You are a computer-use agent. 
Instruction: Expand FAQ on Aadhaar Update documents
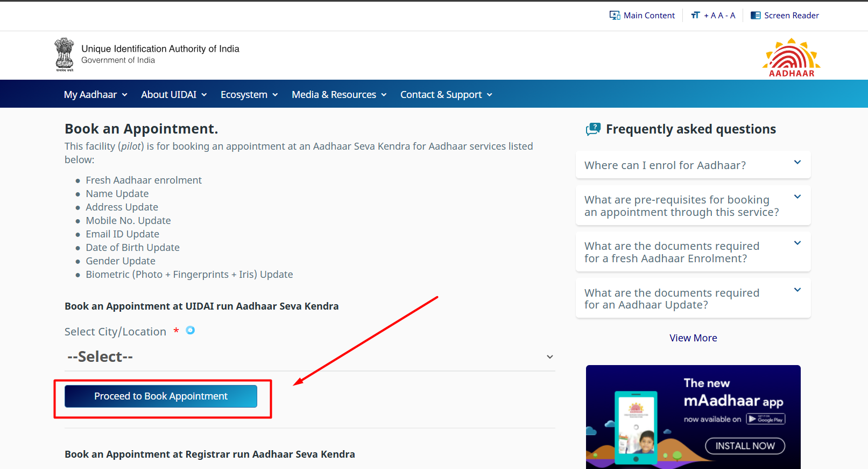point(693,298)
